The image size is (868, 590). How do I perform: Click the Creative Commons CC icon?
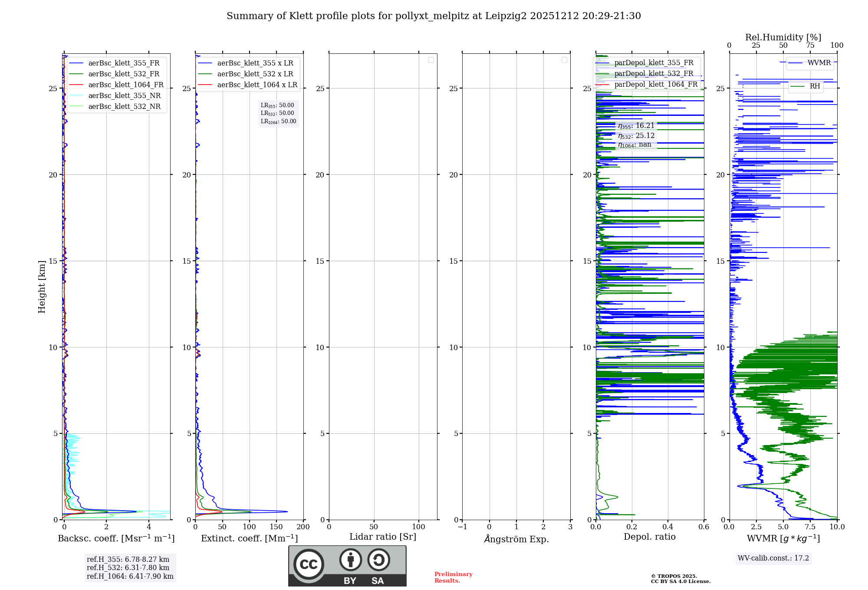point(309,564)
